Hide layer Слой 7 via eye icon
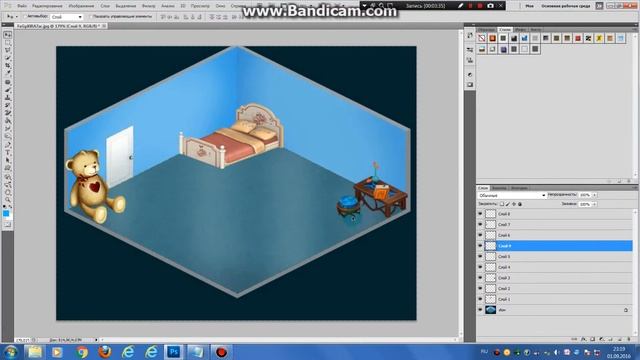Image resolution: width=640 pixels, height=360 pixels. point(480,224)
